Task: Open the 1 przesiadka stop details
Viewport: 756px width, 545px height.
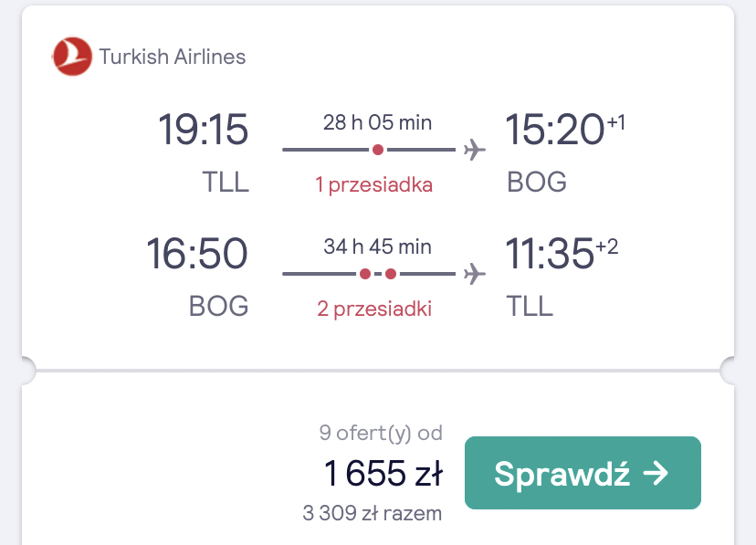Action: [373, 184]
